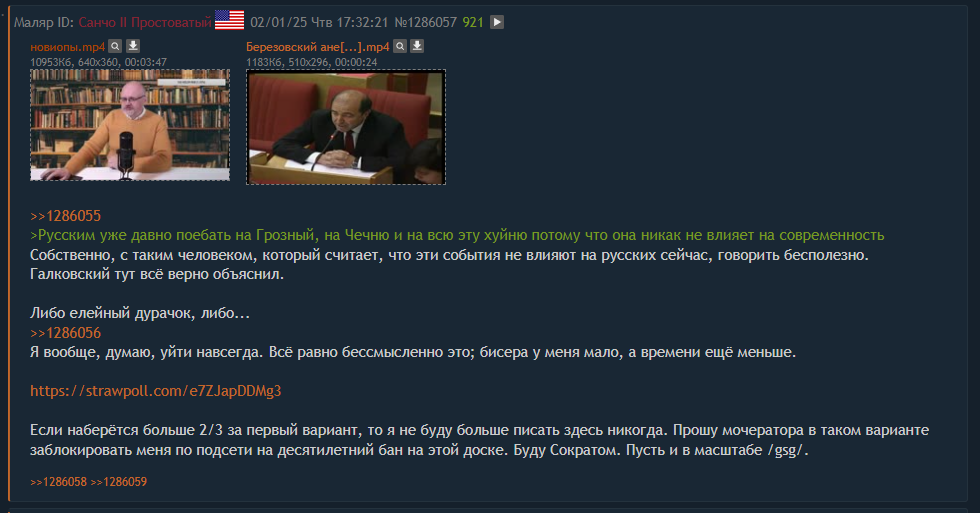Play the Березовский video thumbnail with red chairs
The image size is (980, 513).
(x=346, y=127)
